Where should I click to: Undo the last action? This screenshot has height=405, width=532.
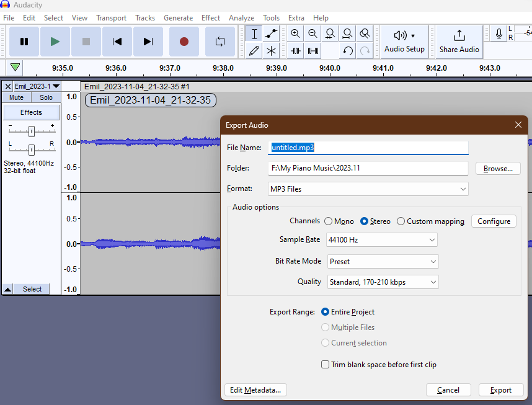tap(347, 51)
